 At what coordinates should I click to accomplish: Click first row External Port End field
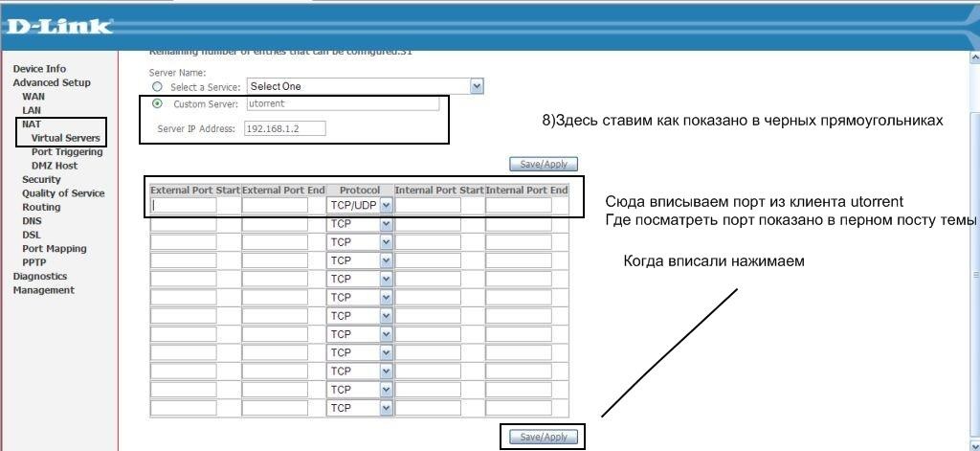pos(275,205)
